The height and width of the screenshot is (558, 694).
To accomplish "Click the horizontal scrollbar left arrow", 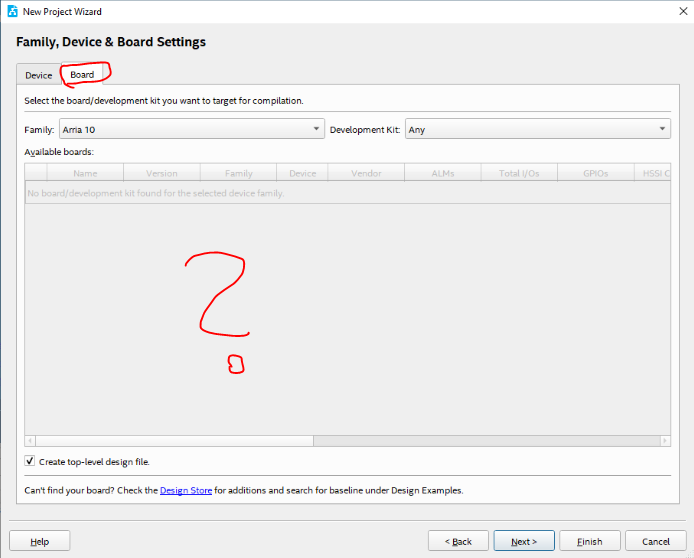I will point(30,441).
